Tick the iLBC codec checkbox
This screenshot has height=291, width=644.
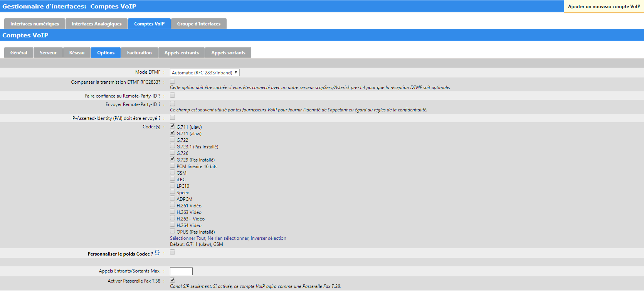click(x=173, y=179)
